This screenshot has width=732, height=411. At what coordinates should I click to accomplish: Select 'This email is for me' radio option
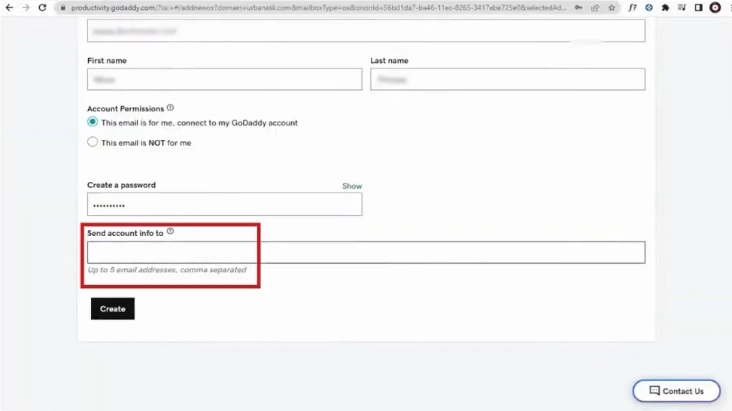92,122
